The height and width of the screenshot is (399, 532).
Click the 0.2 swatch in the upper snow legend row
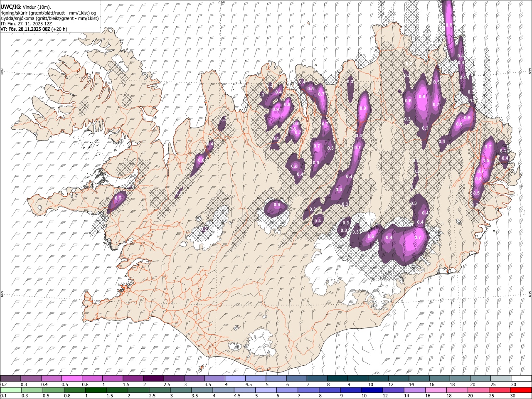(10, 378)
